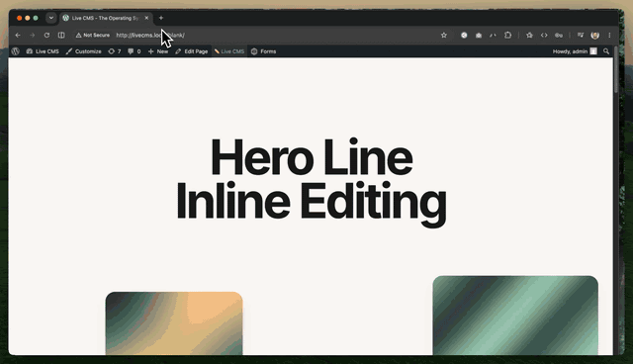Open the New content menu
Screen dimensions: 633x364
[158, 51]
